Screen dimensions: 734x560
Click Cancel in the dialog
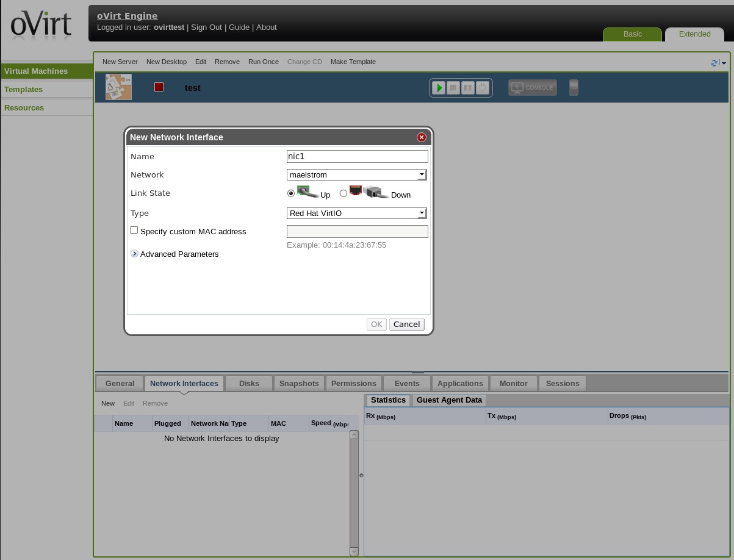(x=406, y=324)
